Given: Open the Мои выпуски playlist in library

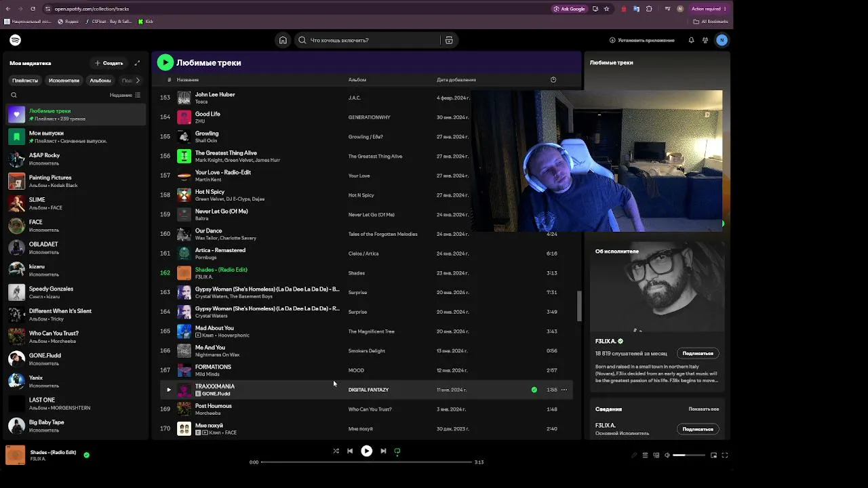Looking at the screenshot, I should pyautogui.click(x=76, y=136).
